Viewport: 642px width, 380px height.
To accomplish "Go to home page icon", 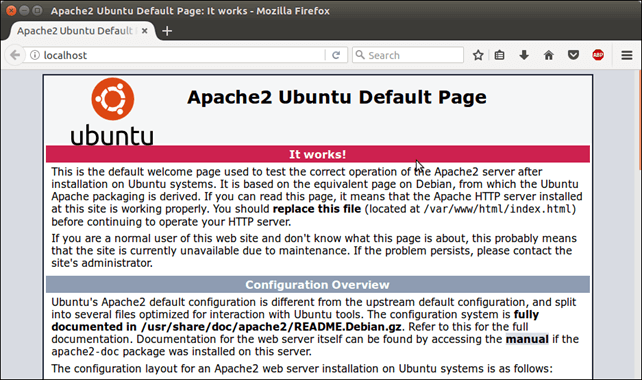I will tap(549, 55).
